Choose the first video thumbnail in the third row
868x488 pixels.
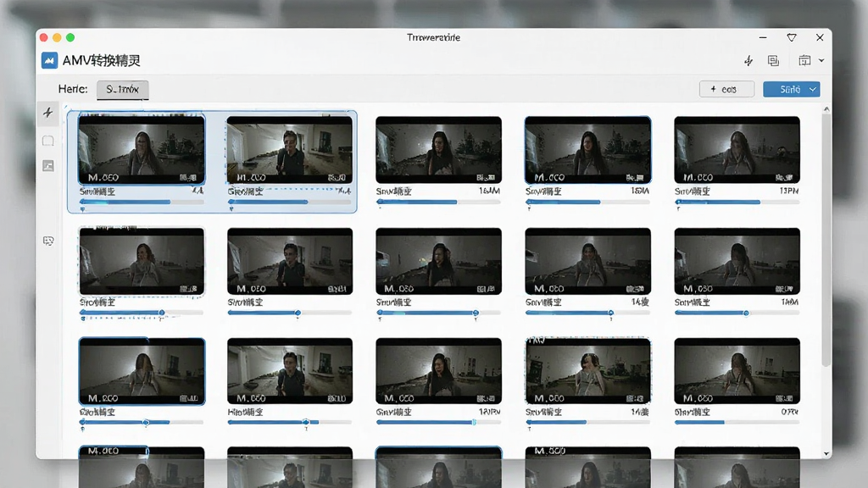pyautogui.click(x=142, y=371)
